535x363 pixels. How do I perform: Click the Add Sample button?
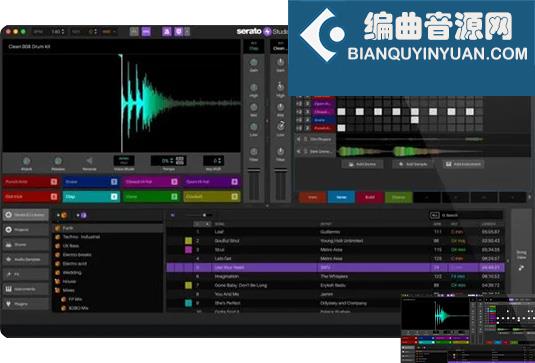[413, 164]
